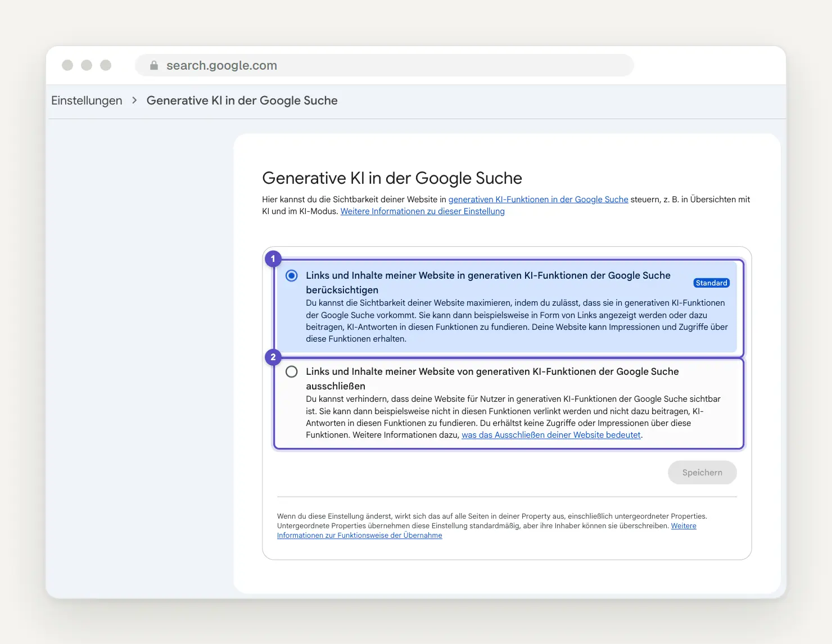Click the description starting 'Du kannst verhindern'

[513, 417]
